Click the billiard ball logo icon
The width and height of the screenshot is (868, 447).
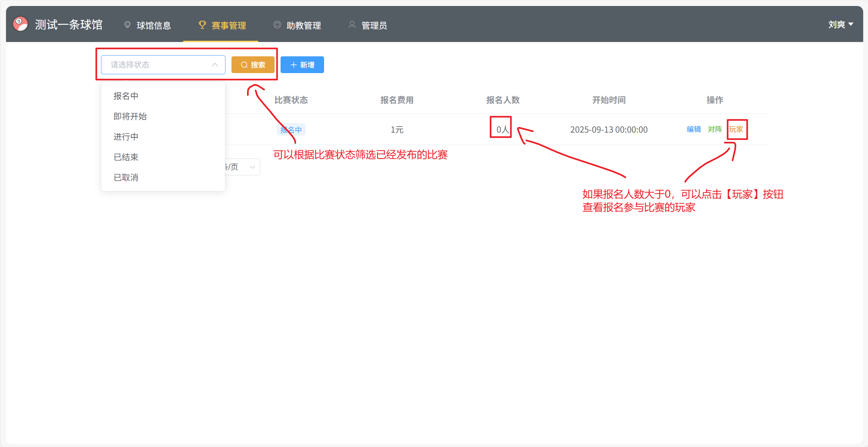[20, 24]
